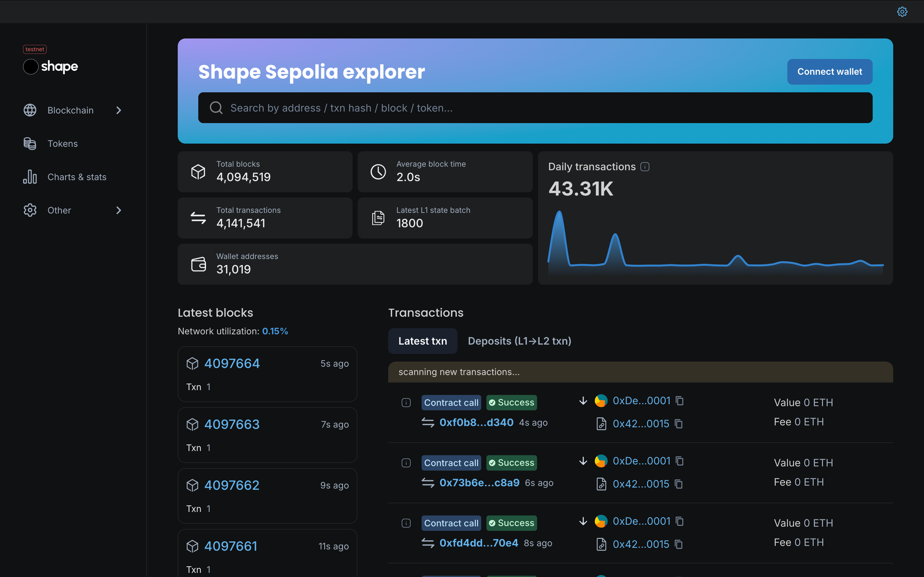Copy the third transaction's 0xDe...0001 address

pyautogui.click(x=680, y=521)
